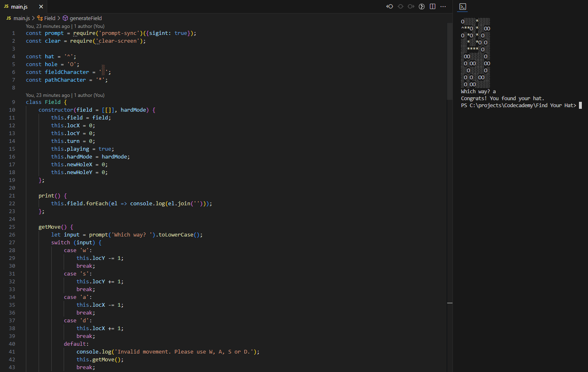Click line number 9 in gutter
The image size is (588, 372).
[14, 102]
